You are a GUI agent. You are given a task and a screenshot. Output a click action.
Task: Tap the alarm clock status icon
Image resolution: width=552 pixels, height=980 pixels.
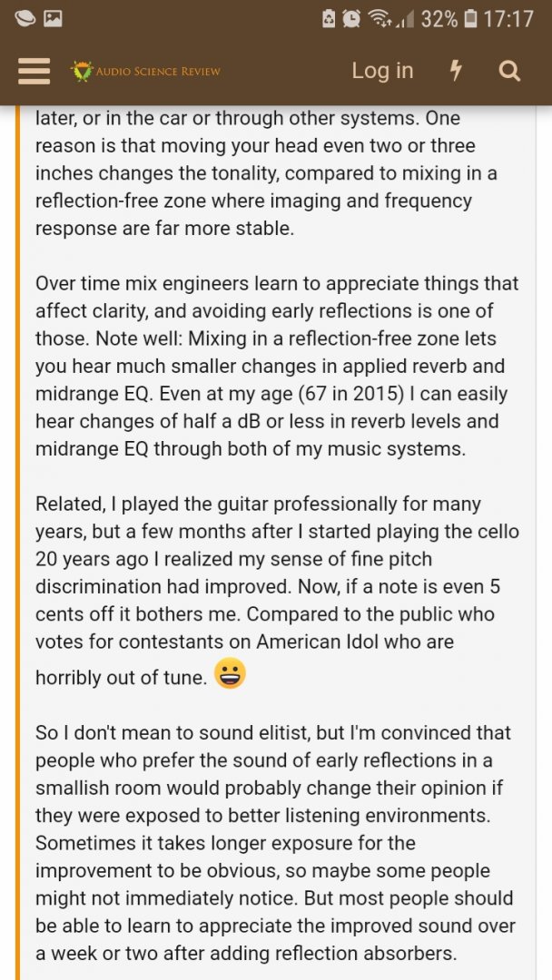(x=351, y=19)
